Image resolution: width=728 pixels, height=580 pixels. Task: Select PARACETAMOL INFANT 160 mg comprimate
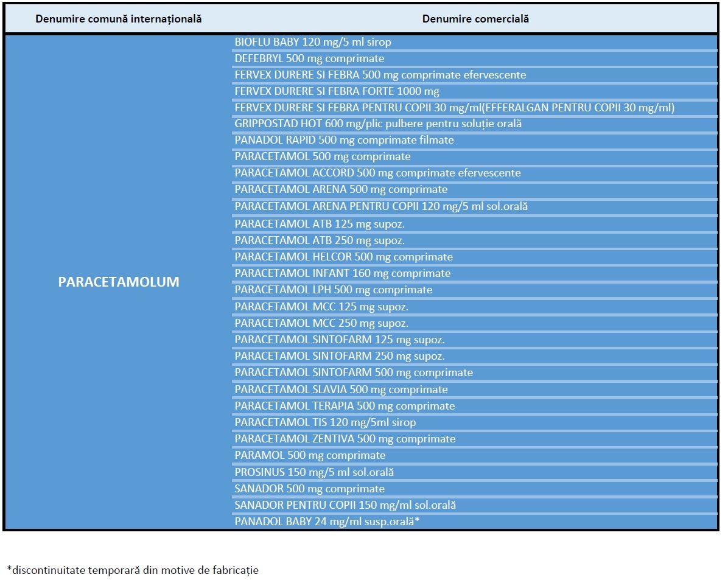[475, 273]
